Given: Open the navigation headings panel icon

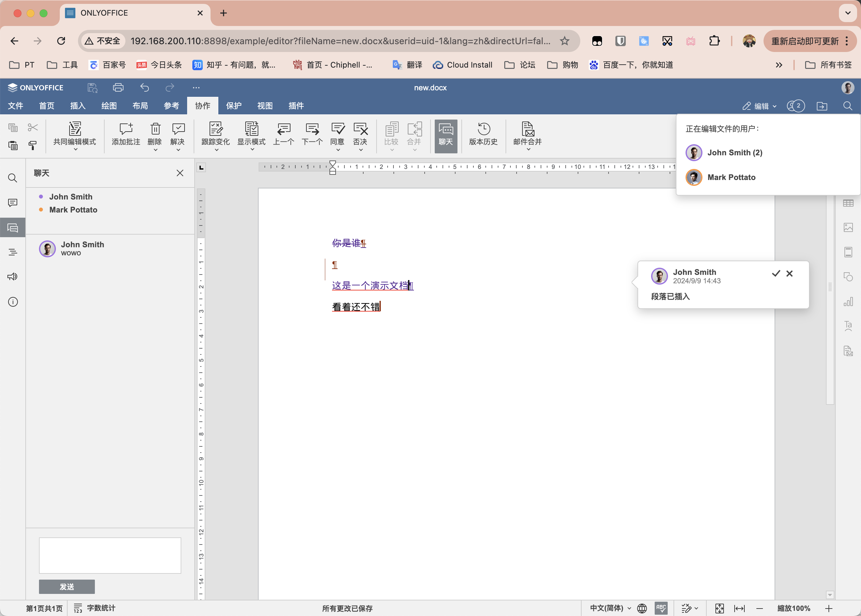Looking at the screenshot, I should pyautogui.click(x=13, y=252).
